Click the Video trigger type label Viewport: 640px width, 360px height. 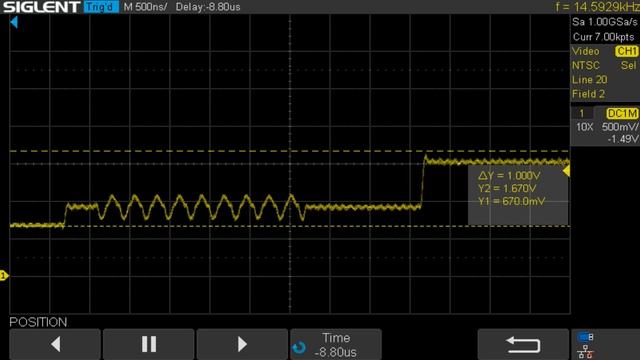click(x=586, y=51)
